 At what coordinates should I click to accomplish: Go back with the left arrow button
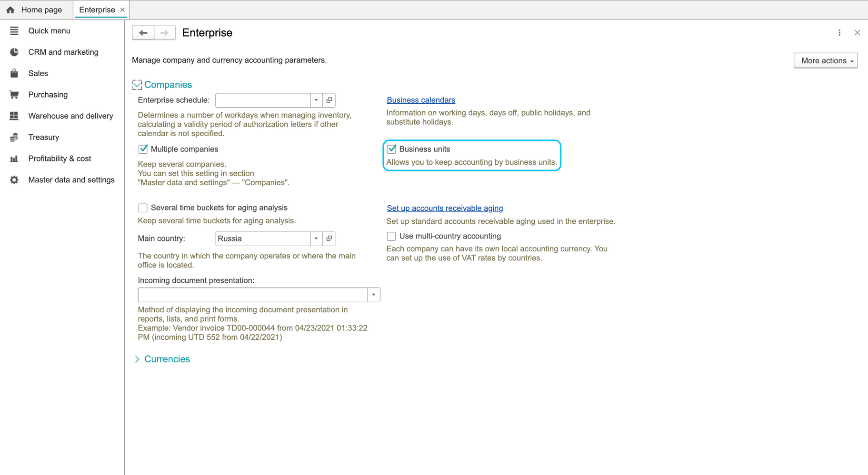143,33
